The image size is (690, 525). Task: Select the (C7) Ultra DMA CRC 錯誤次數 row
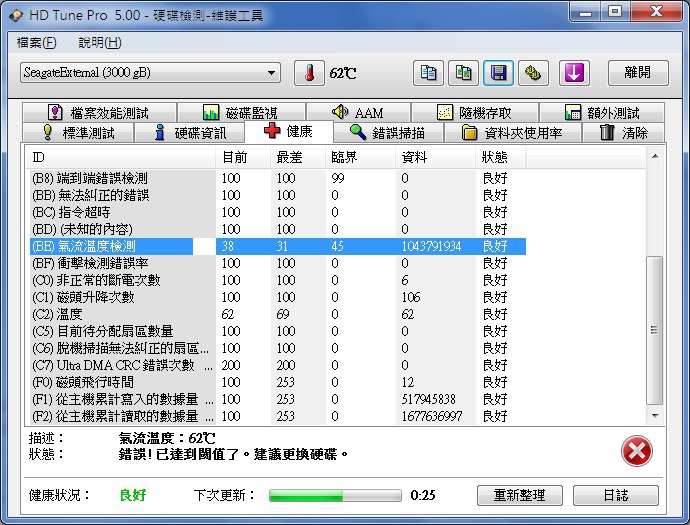[276, 365]
